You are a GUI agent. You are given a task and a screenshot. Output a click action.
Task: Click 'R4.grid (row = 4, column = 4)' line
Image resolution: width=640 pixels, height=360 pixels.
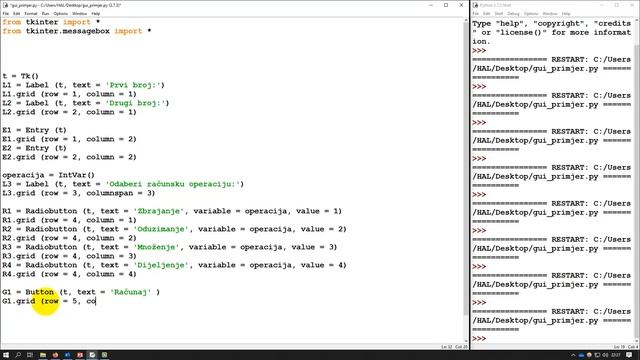coord(69,274)
